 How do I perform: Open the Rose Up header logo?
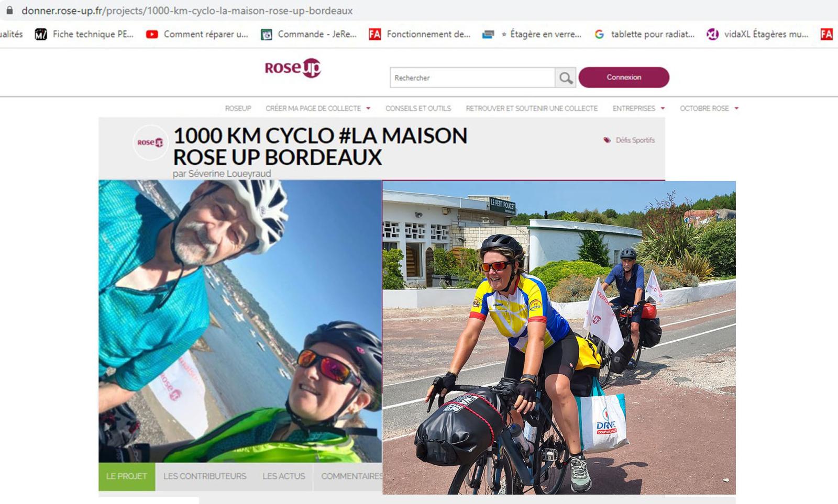[x=293, y=68]
